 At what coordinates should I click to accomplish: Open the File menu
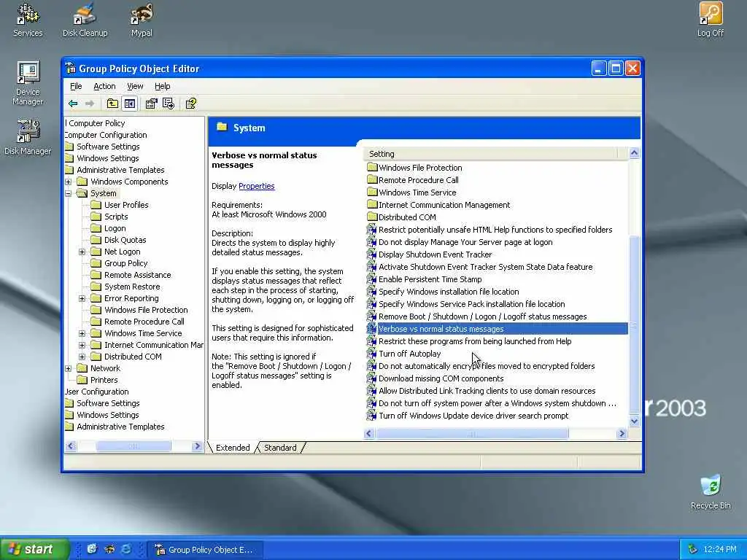coord(76,86)
